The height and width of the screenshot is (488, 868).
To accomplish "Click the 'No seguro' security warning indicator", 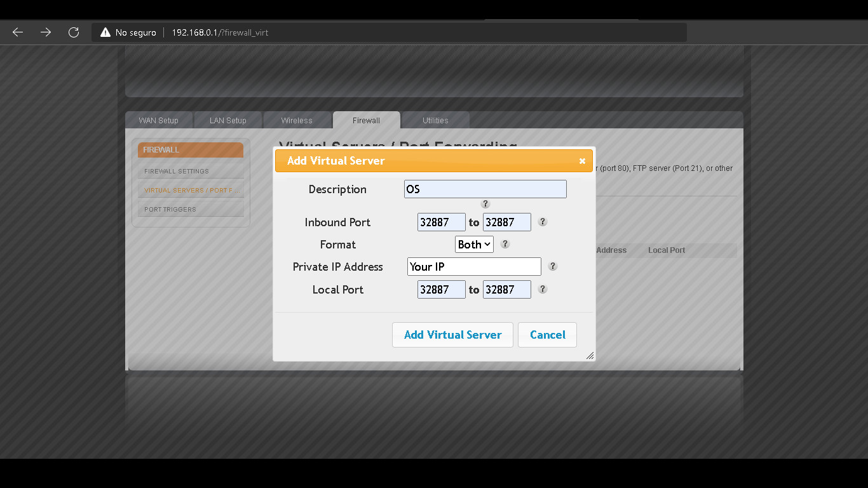I will [x=128, y=32].
